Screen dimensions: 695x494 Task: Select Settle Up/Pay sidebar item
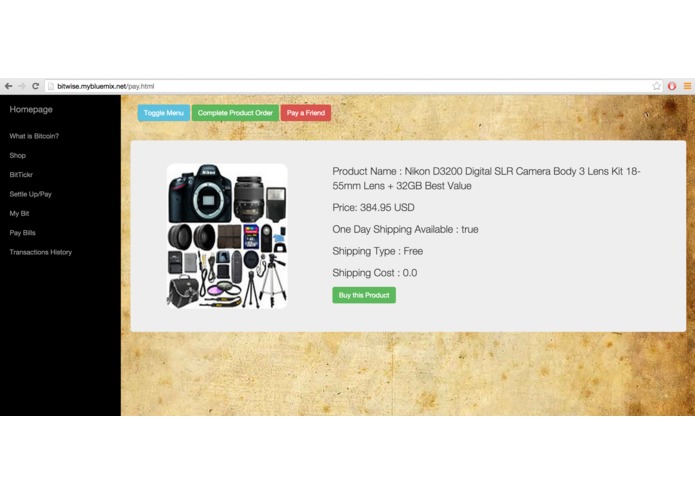[31, 194]
